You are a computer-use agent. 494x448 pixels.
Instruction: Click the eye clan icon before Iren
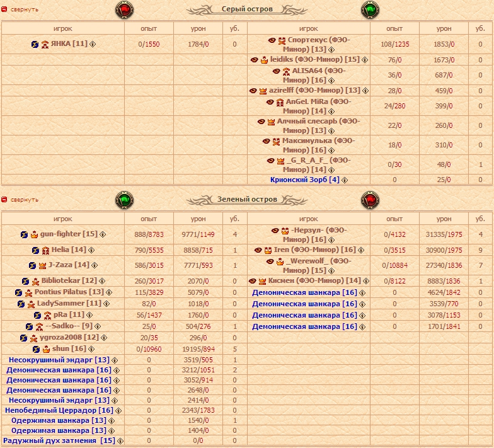(258, 250)
